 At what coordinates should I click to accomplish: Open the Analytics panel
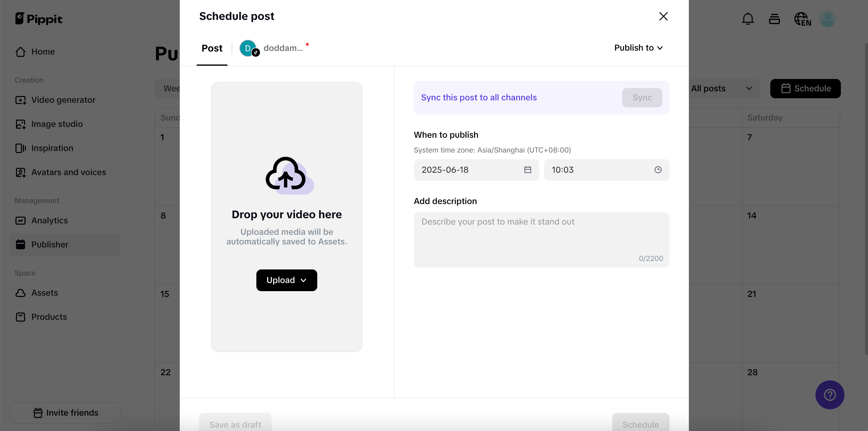(x=49, y=221)
